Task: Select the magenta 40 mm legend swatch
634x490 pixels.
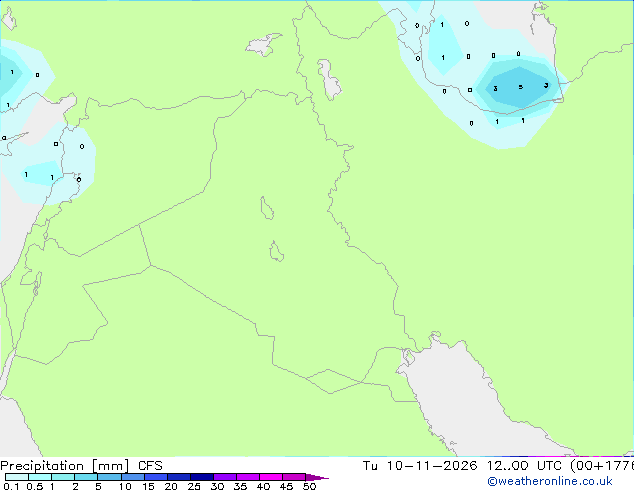Action: tap(271, 477)
